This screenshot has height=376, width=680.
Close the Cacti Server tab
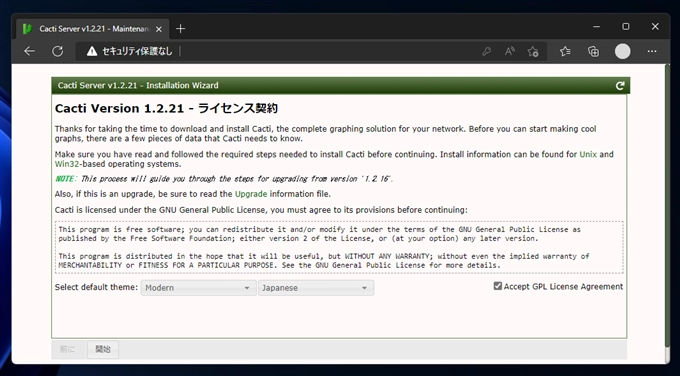(x=159, y=29)
